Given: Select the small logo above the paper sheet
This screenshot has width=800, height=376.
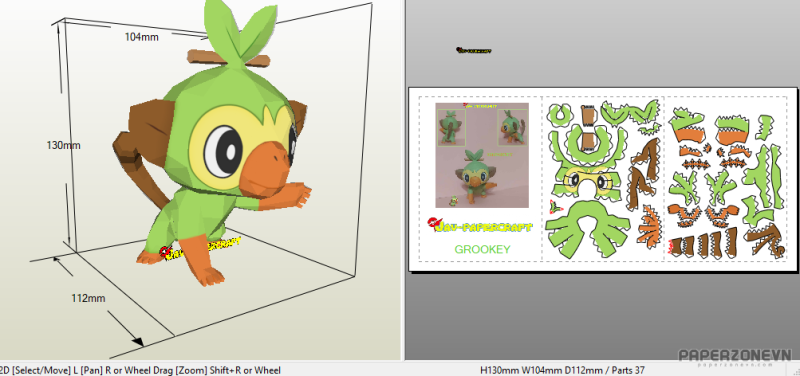Looking at the screenshot, I should tap(474, 51).
